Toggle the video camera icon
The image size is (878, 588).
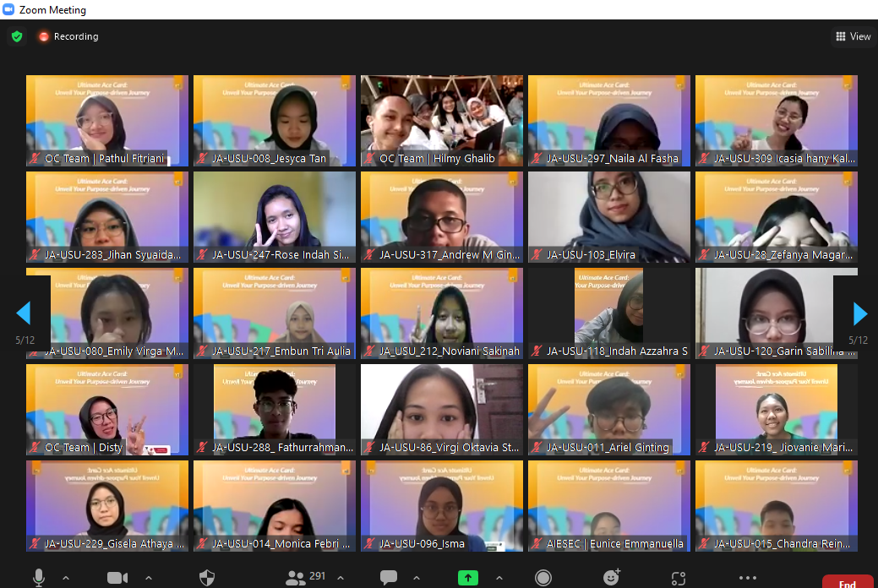click(x=117, y=578)
